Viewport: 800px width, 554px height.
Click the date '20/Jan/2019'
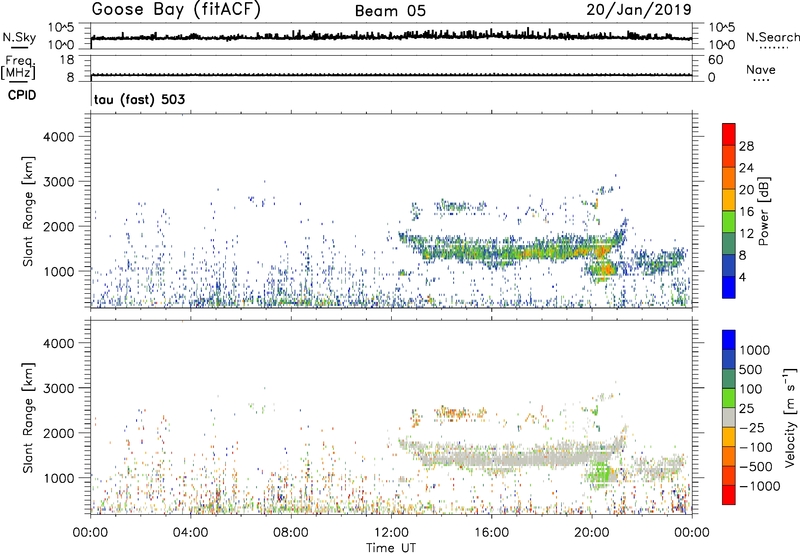pos(639,10)
